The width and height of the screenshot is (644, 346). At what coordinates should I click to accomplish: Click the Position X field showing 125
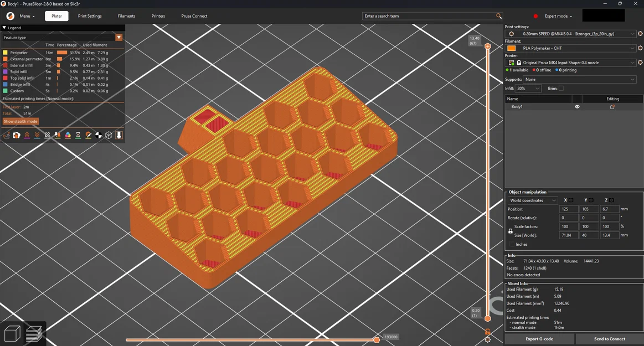pos(569,209)
